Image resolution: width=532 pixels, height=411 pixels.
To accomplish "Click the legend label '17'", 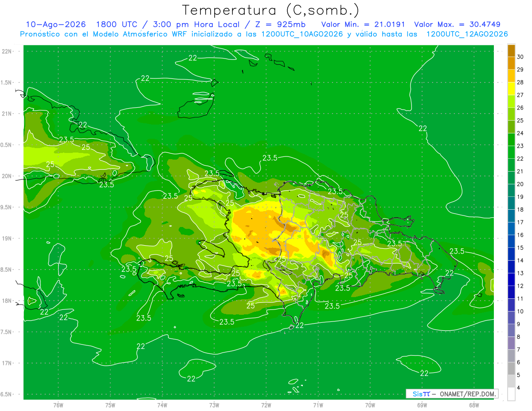I will pos(520,223).
